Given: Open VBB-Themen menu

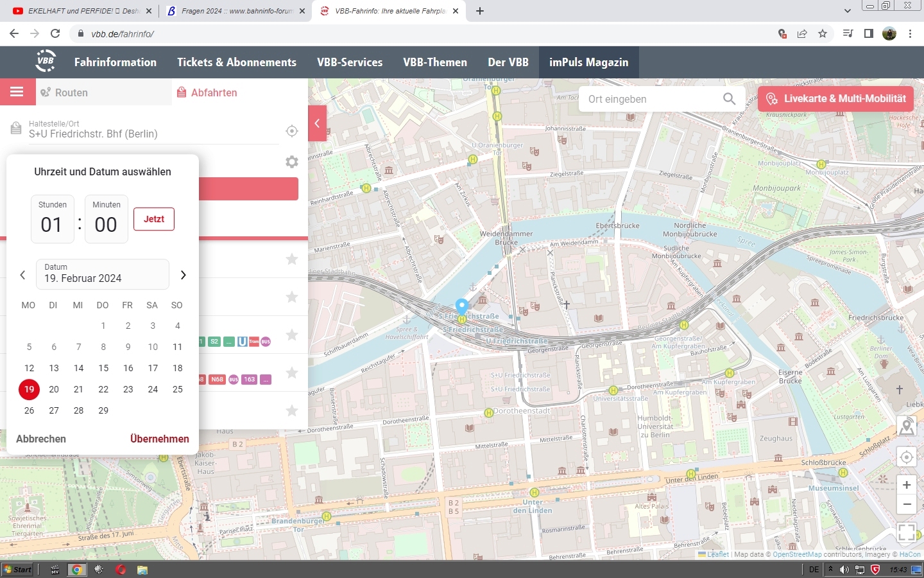Looking at the screenshot, I should pos(435,62).
